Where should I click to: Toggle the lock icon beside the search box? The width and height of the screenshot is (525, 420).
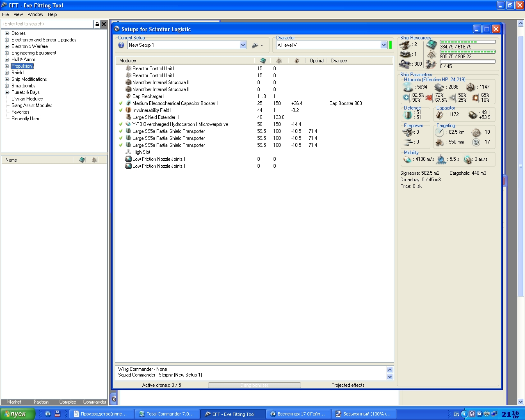click(x=97, y=24)
